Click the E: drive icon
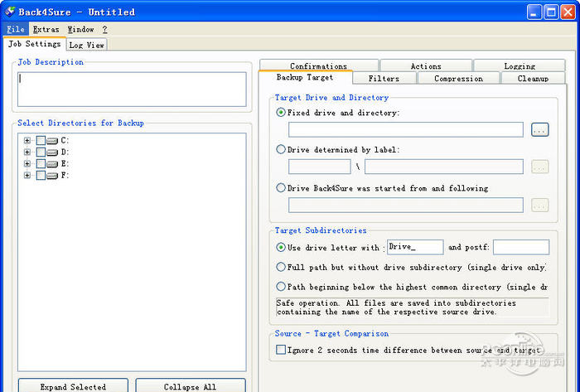This screenshot has width=580, height=392. click(53, 164)
